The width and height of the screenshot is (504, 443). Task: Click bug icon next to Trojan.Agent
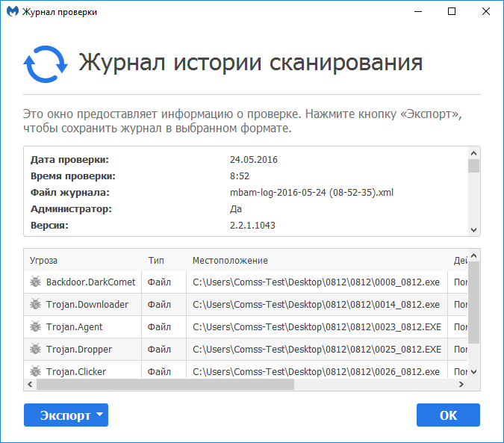35,326
